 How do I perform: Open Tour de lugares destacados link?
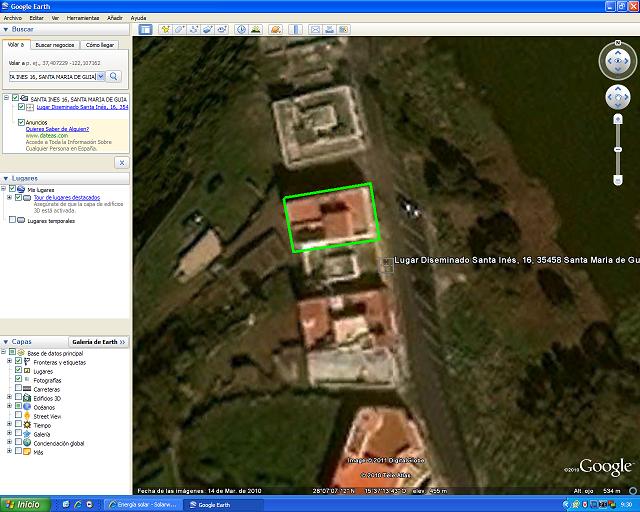point(67,197)
